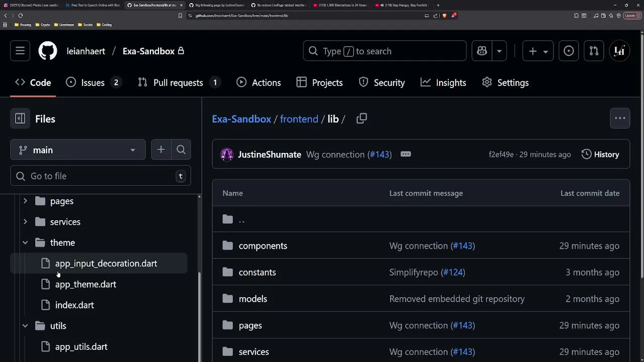Switch to the Issues tab
Viewport: 644px width, 362px height.
pos(93,82)
